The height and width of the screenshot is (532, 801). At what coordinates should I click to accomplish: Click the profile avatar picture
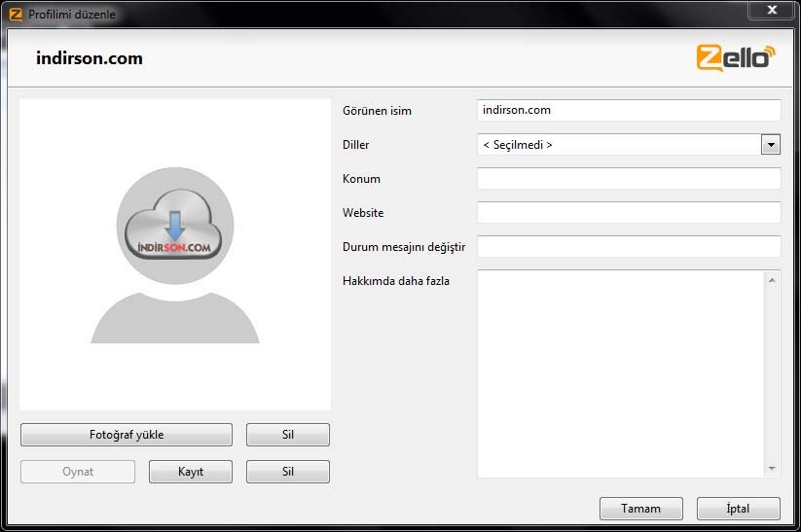175,255
